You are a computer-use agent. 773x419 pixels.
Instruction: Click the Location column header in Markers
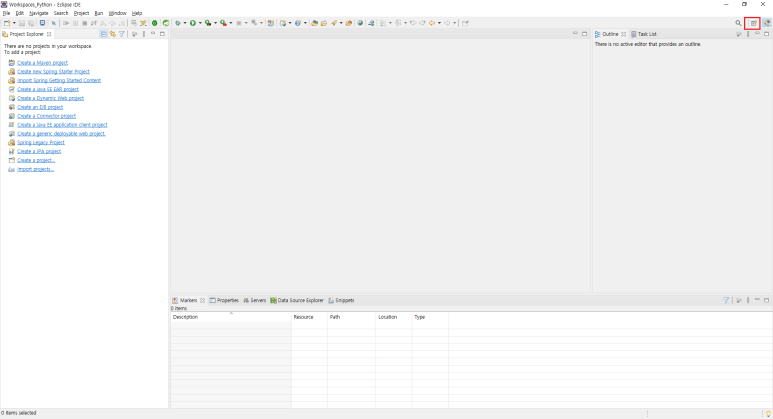(x=393, y=317)
